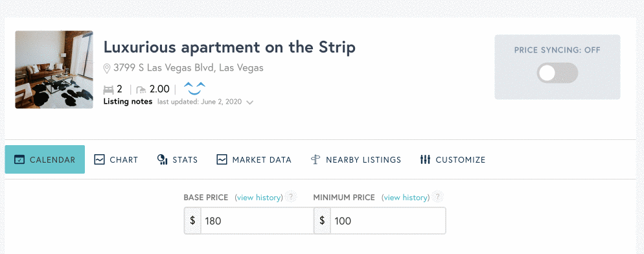Screen dimensions: 644x254
Task: Click the Minimum Price input field
Action: (x=387, y=221)
